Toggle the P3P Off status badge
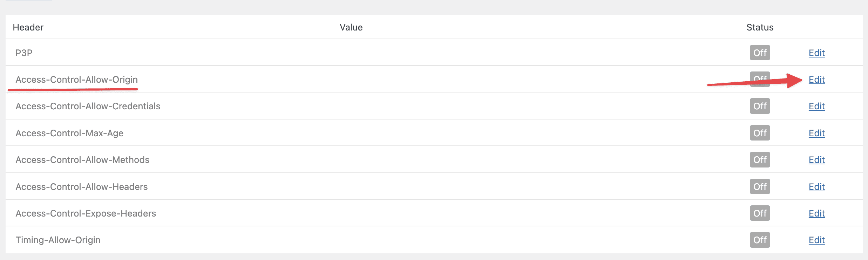 click(x=760, y=53)
